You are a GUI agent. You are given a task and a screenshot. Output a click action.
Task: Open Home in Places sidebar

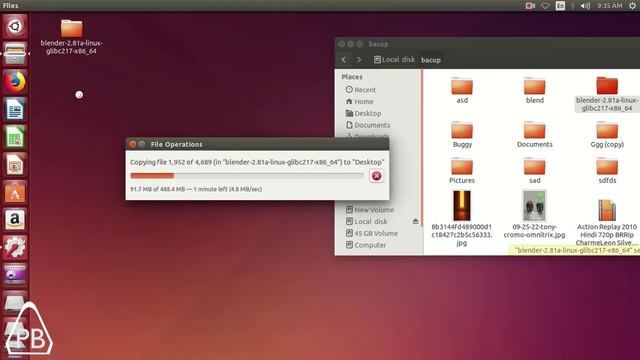(359, 101)
